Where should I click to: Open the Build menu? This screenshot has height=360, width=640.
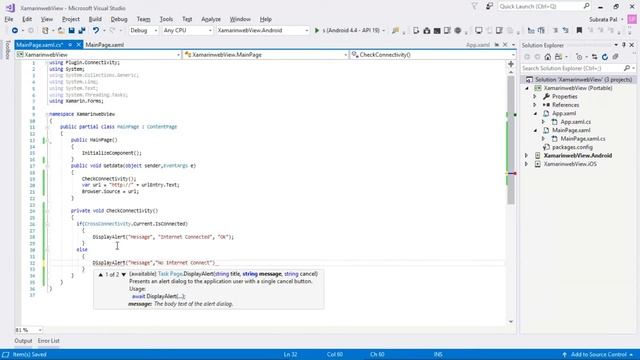coord(95,19)
